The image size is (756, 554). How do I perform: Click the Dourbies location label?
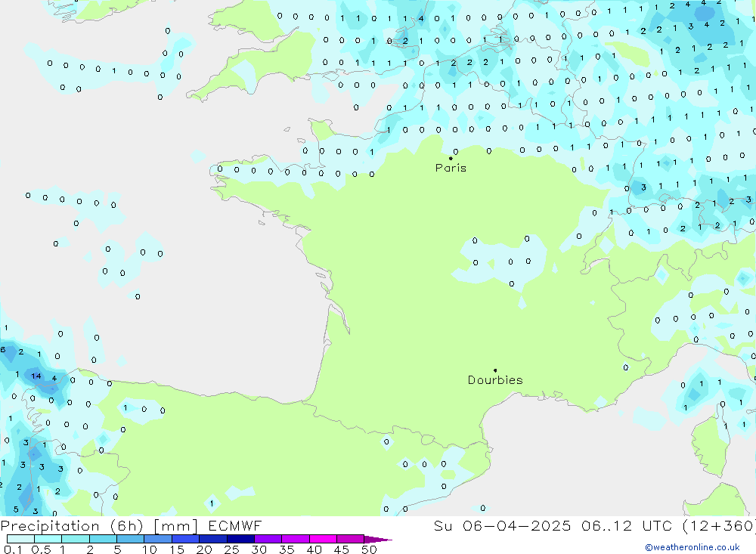495,380
